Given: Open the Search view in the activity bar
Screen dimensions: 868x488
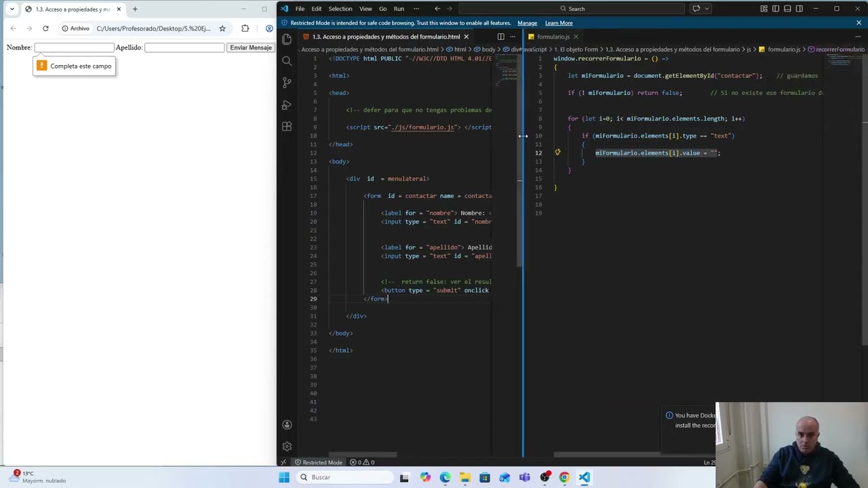Looking at the screenshot, I should [287, 61].
